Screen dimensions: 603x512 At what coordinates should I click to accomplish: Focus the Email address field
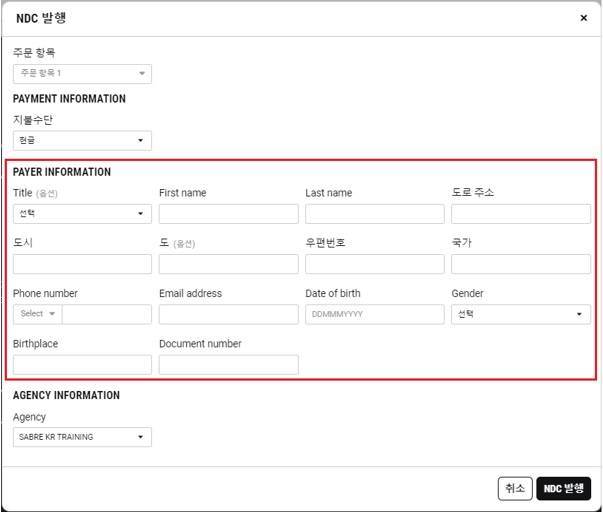(228, 314)
